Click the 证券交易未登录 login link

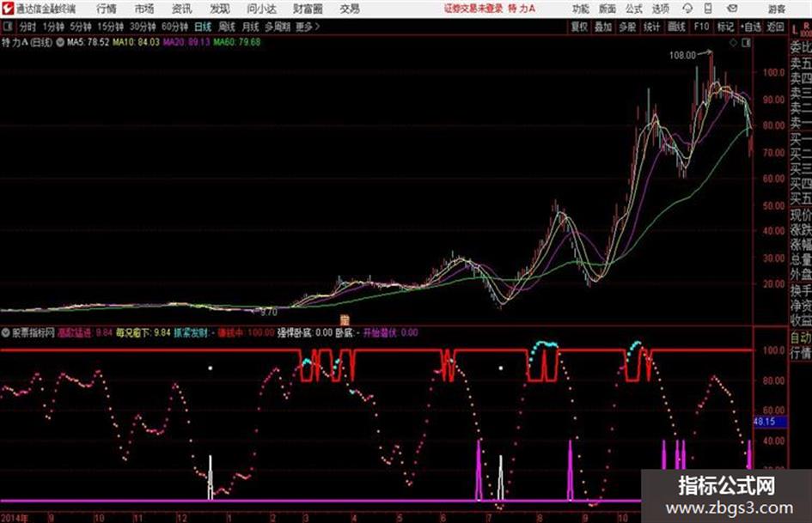(473, 9)
